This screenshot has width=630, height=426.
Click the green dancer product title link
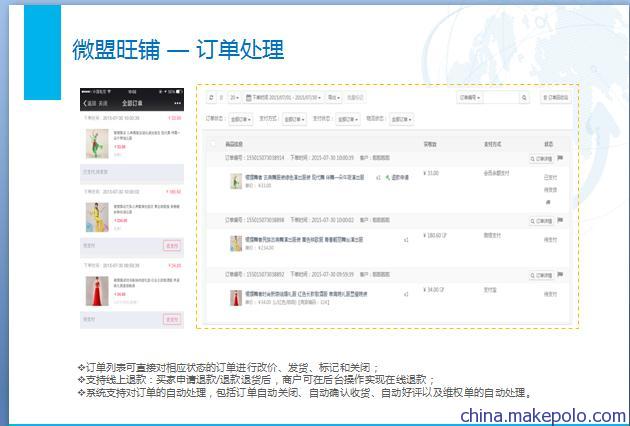tap(305, 177)
